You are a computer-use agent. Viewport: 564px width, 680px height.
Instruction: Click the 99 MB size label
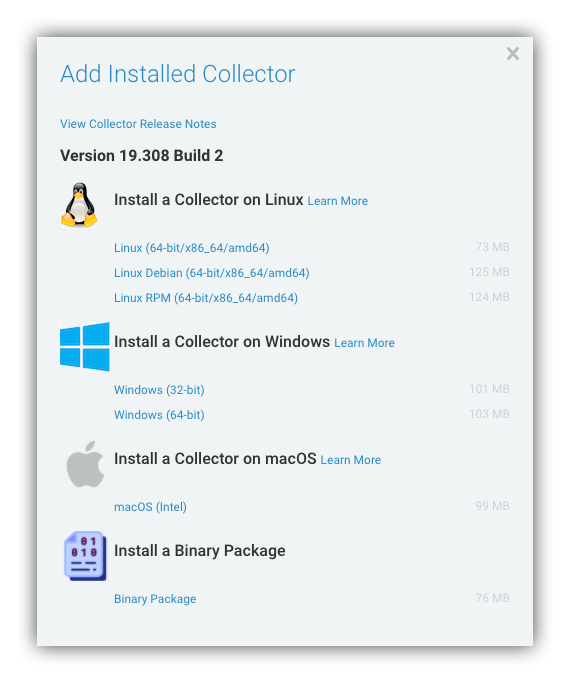pyautogui.click(x=492, y=506)
